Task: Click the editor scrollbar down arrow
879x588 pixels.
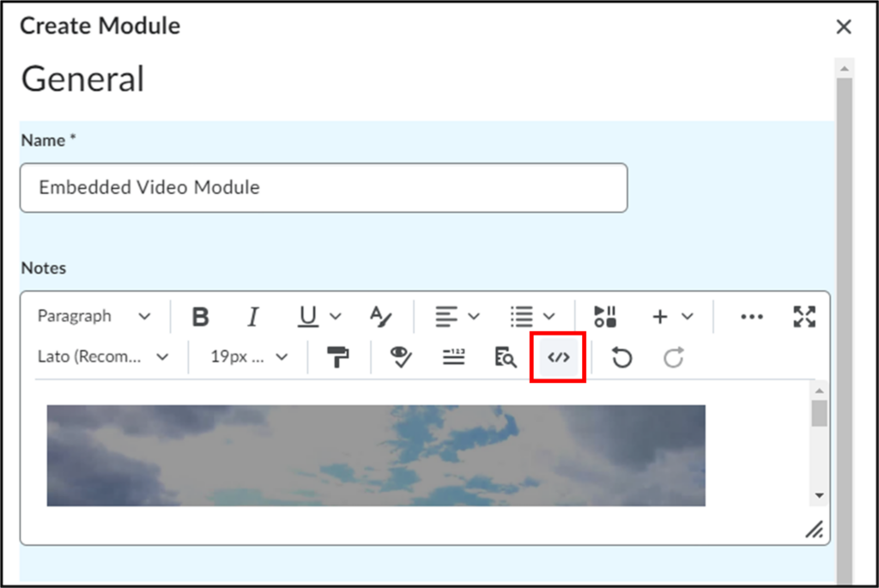Action: 820,495
